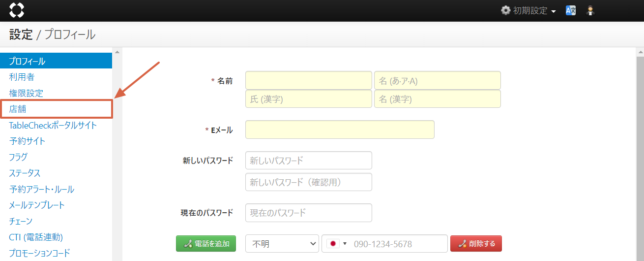Open the phone type 不明 dropdown
The image size is (644, 261).
pos(282,244)
